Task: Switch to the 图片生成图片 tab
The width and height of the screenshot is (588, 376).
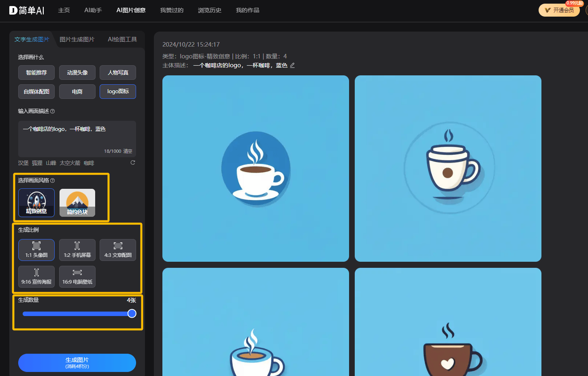Action: point(77,39)
